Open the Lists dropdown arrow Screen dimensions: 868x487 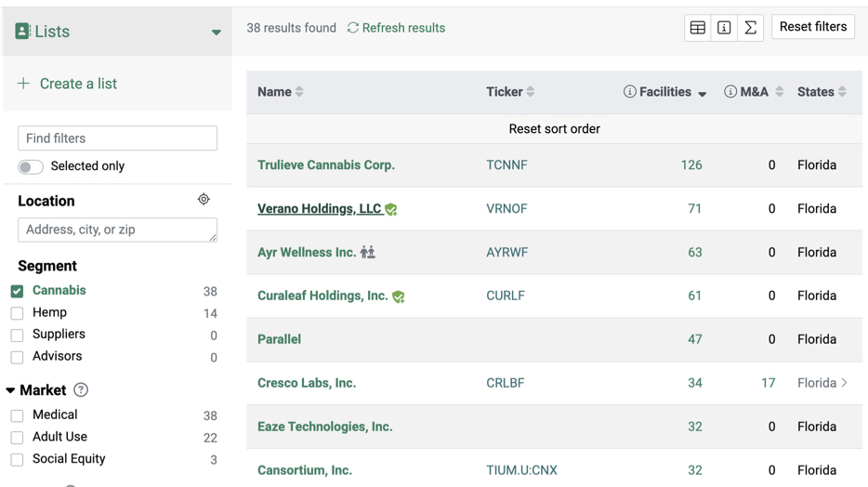216,33
